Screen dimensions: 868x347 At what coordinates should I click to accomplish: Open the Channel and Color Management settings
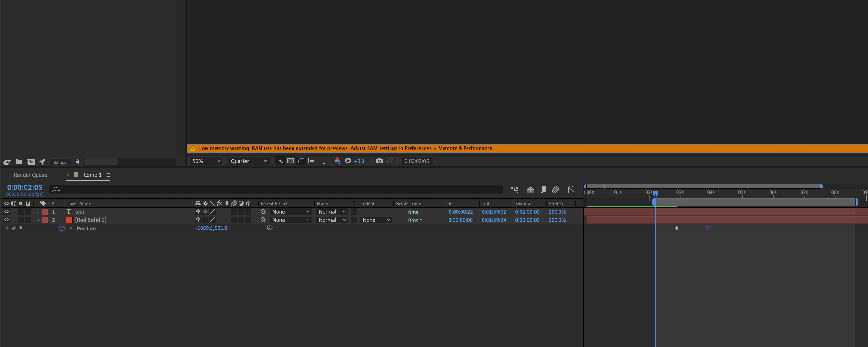point(337,161)
